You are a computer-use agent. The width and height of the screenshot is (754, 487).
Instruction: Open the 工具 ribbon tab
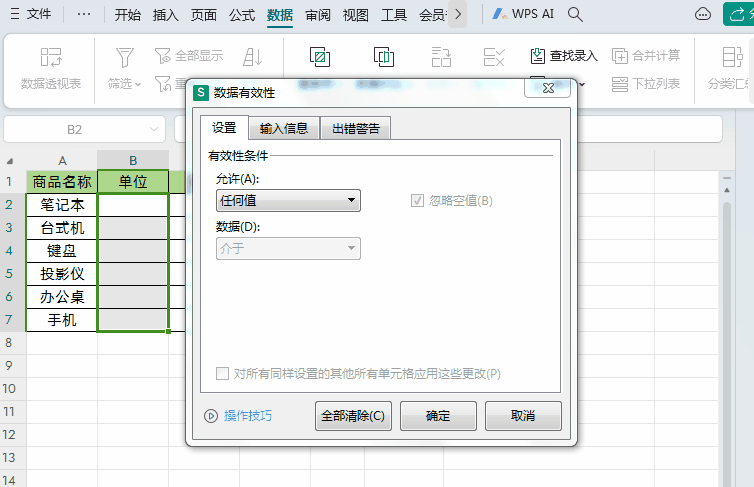click(394, 15)
